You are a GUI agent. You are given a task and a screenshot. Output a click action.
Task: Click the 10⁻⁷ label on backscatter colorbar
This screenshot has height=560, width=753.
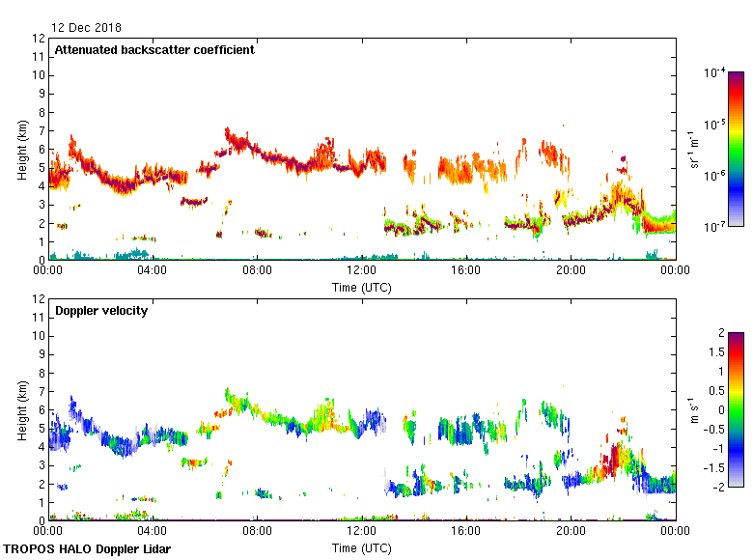pos(714,227)
